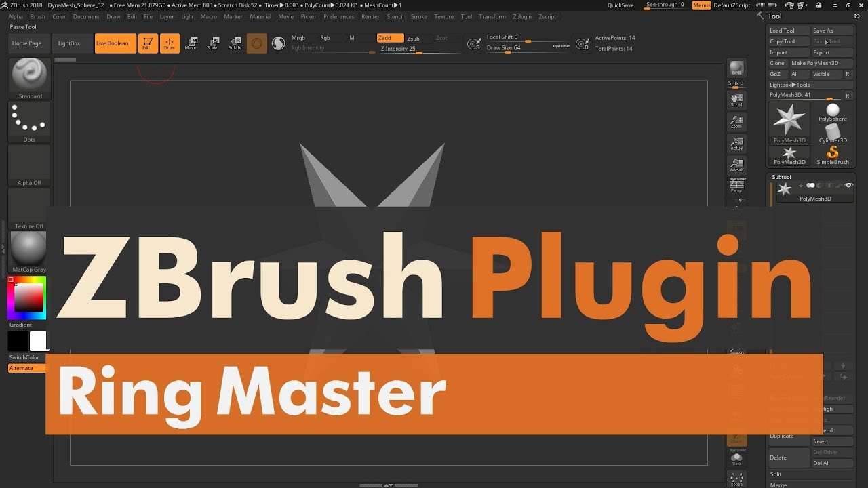Adjust the Draw Size slider
The height and width of the screenshot is (488, 868).
click(518, 48)
